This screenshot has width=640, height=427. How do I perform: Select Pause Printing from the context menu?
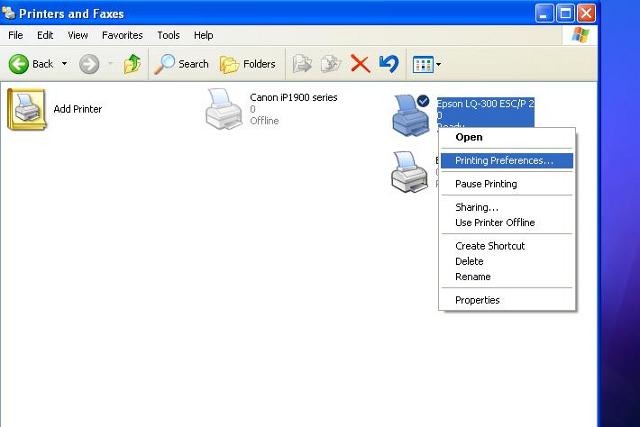click(x=507, y=184)
